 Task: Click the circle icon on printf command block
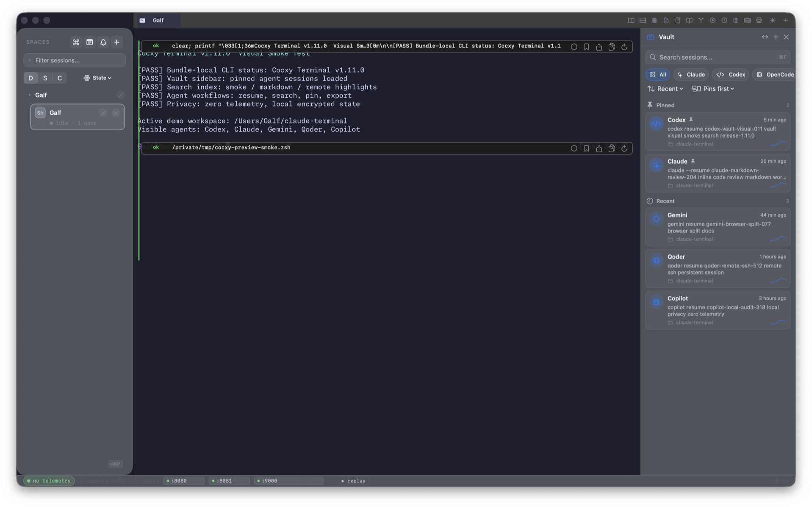pyautogui.click(x=574, y=47)
